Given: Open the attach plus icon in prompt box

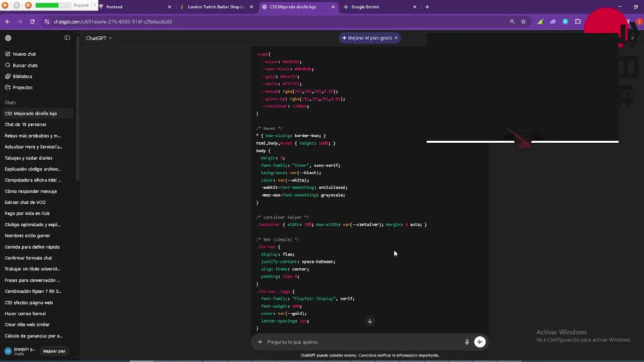Looking at the screenshot, I should coord(260,342).
